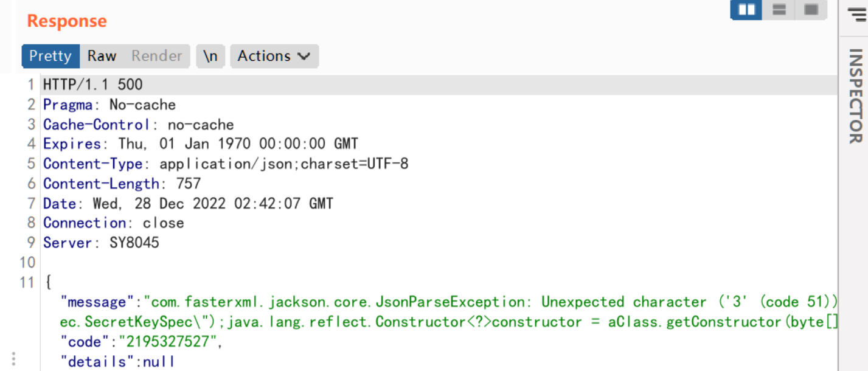This screenshot has height=371, width=868.
Task: Select the Pretty view tab
Action: pos(50,56)
